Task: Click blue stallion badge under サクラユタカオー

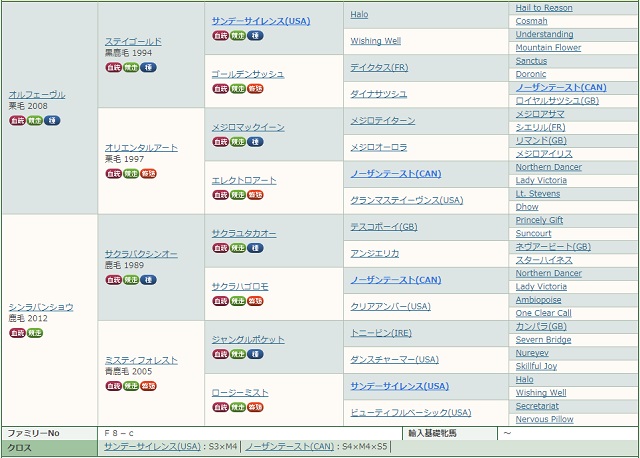Action: (x=255, y=248)
